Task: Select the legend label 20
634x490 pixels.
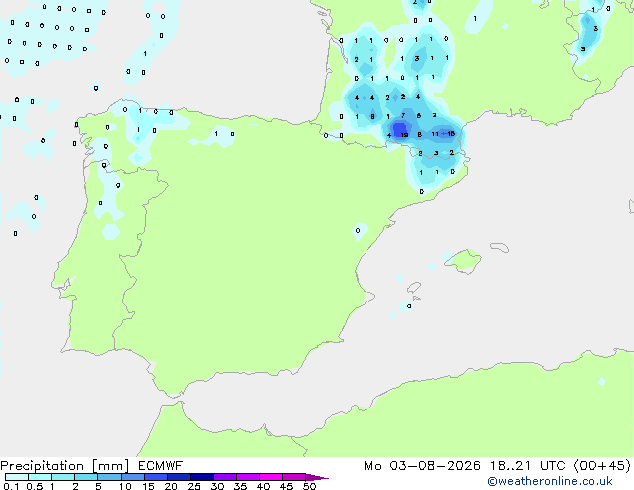Action: (171, 486)
